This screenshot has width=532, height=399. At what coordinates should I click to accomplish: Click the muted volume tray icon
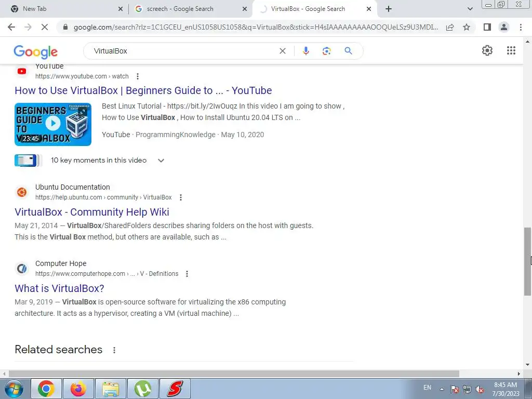480,389
